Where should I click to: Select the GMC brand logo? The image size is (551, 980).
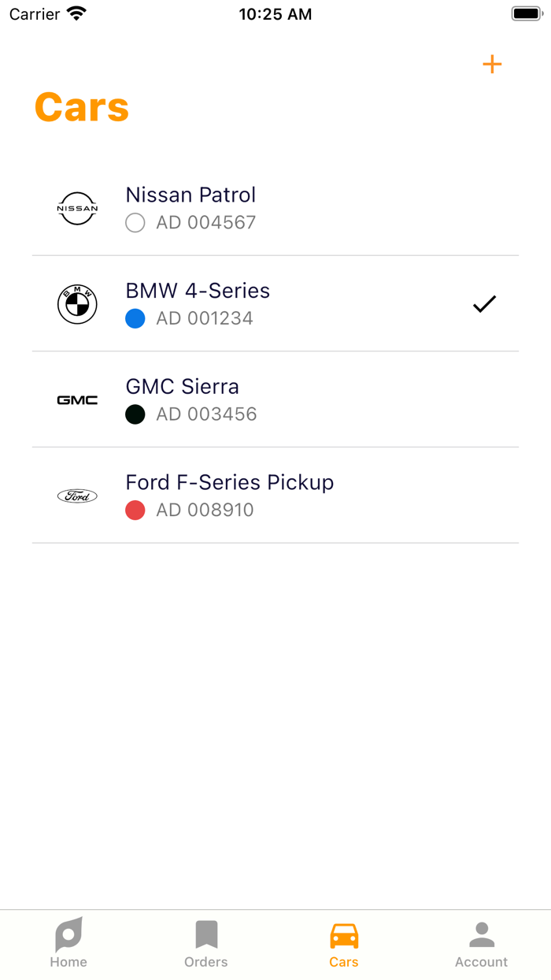point(76,399)
